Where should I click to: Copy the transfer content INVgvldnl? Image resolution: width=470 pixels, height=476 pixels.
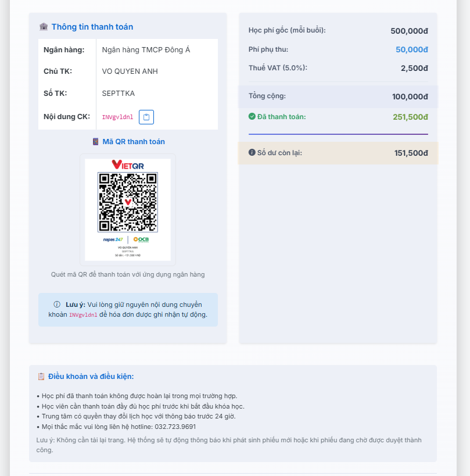point(146,117)
